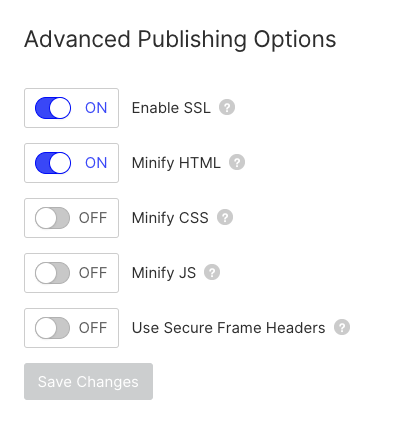Click the ON text in Enable SSL box

coord(96,108)
